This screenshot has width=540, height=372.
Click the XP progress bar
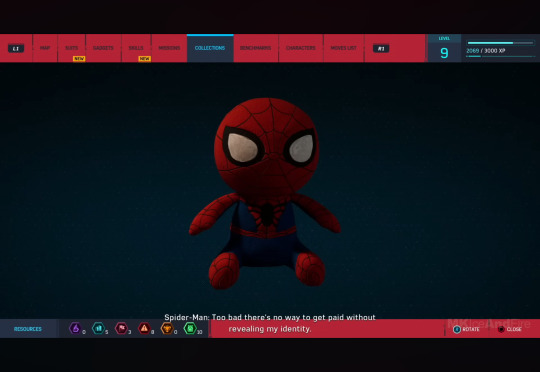pos(500,43)
